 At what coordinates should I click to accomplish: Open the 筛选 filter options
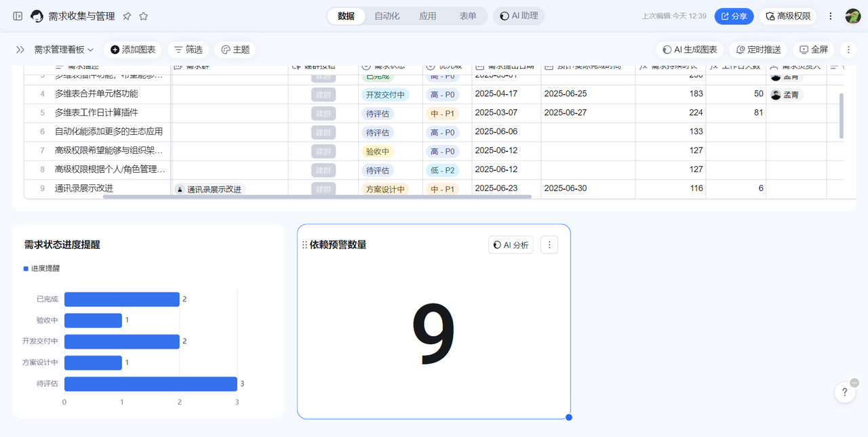(188, 49)
